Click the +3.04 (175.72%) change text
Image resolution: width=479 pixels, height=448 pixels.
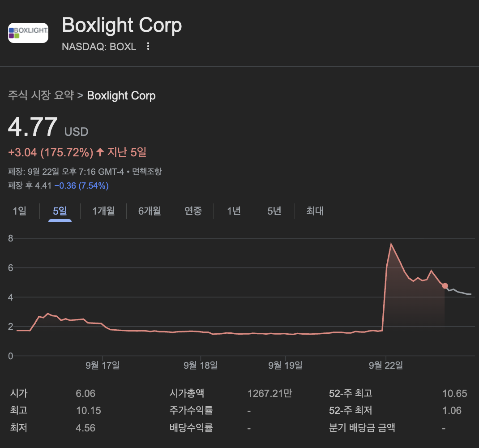[x=51, y=152]
